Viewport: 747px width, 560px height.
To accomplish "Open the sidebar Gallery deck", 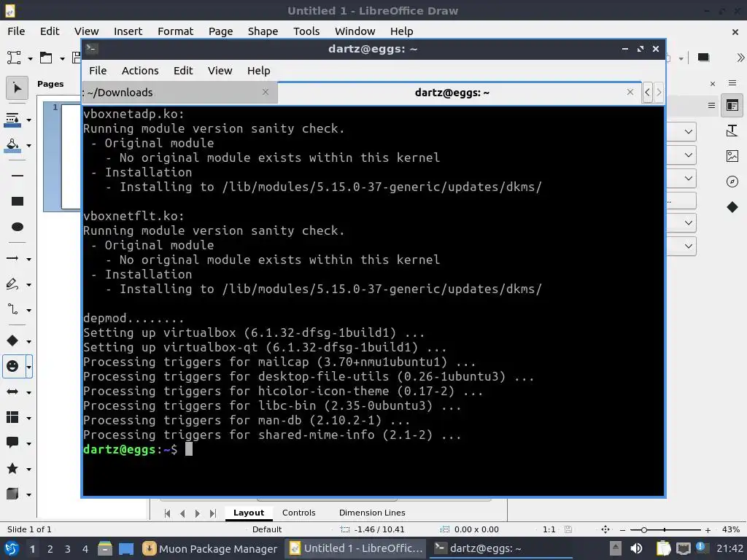I will click(732, 156).
